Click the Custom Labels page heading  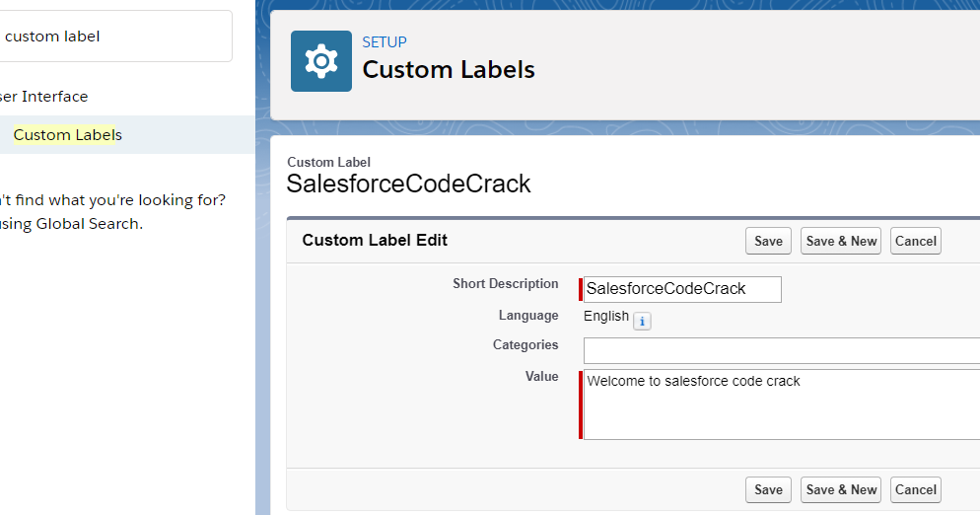click(x=449, y=69)
